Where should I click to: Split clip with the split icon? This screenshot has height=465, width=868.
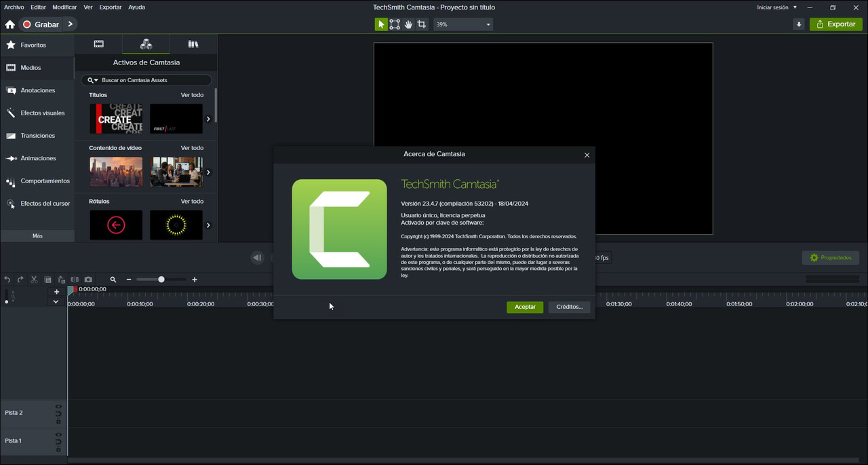(75, 280)
